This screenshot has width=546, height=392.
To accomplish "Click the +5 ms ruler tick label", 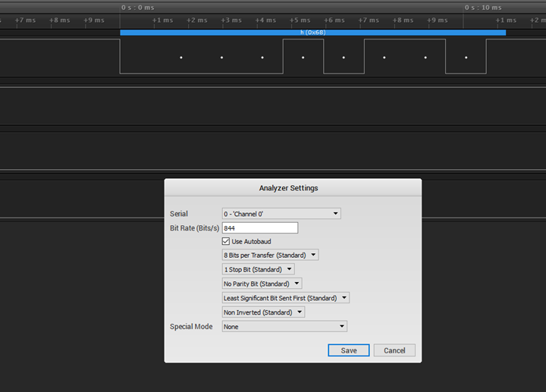I will point(300,20).
